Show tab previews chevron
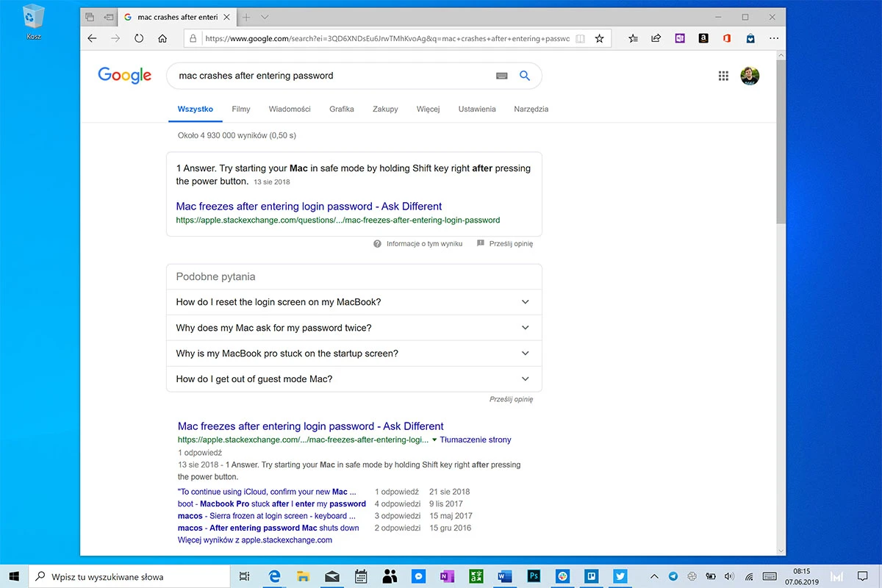Image resolution: width=882 pixels, height=588 pixels. click(265, 16)
